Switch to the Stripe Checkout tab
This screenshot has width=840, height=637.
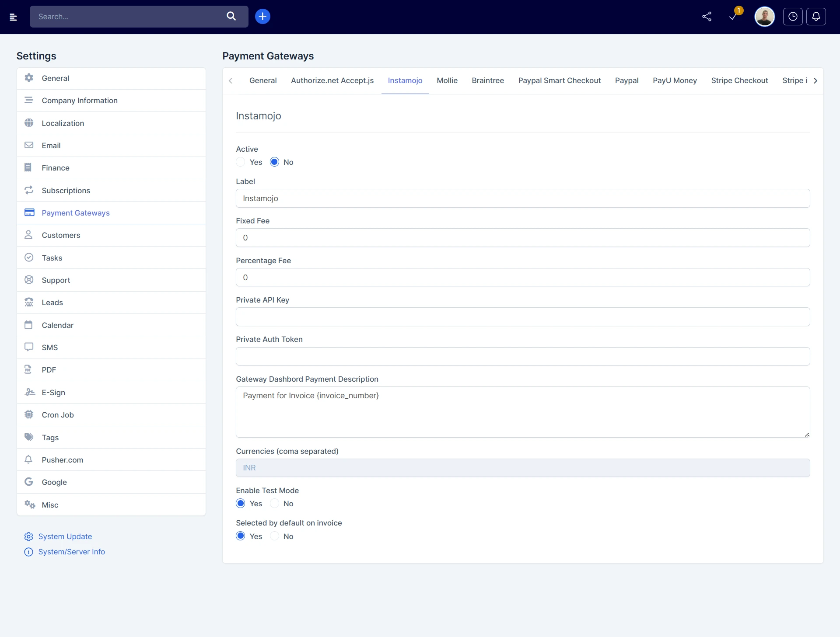pyautogui.click(x=739, y=80)
